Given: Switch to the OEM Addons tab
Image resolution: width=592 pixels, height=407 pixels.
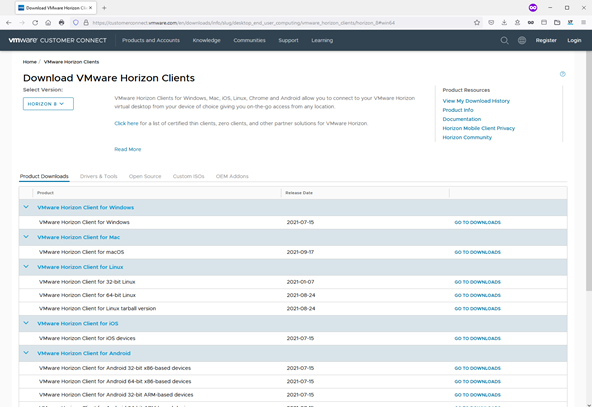Looking at the screenshot, I should point(232,176).
